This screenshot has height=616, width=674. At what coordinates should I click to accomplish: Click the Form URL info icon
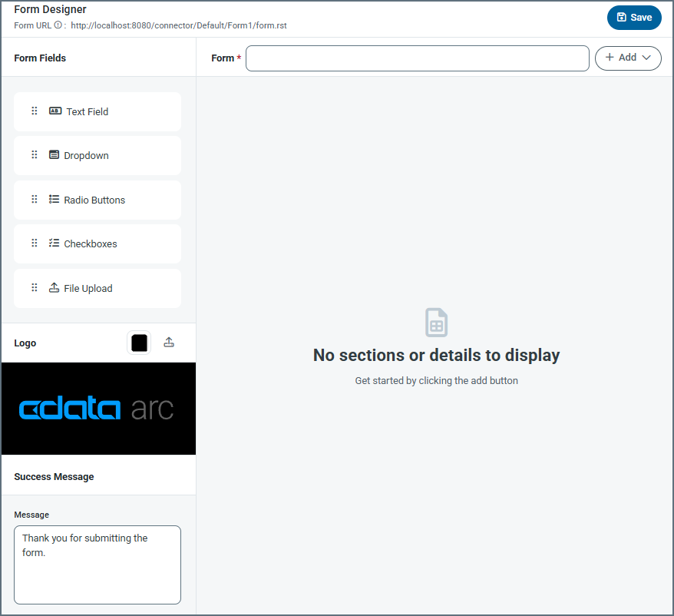[x=58, y=25]
